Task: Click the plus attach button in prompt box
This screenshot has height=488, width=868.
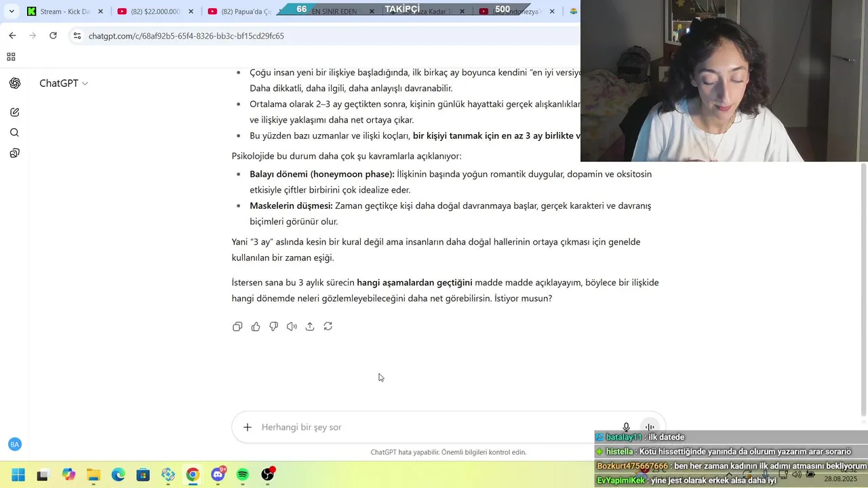Action: pyautogui.click(x=248, y=427)
